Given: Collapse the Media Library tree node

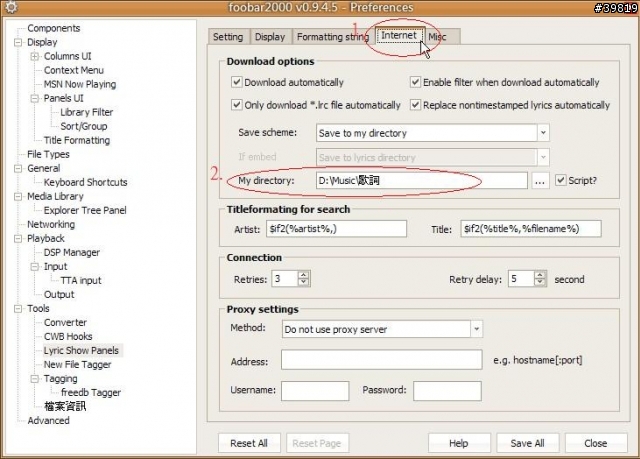Looking at the screenshot, I should (18, 197).
